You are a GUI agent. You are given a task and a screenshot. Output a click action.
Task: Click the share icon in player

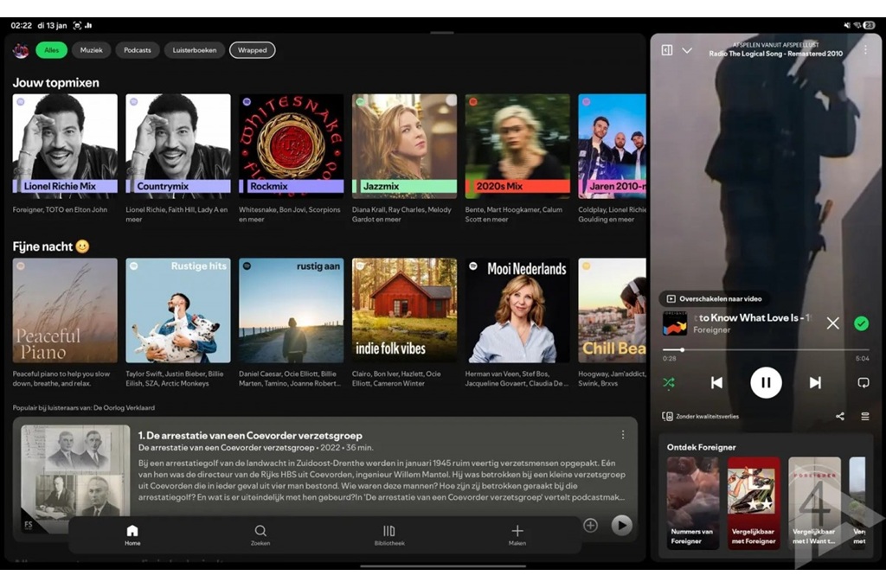(x=840, y=416)
